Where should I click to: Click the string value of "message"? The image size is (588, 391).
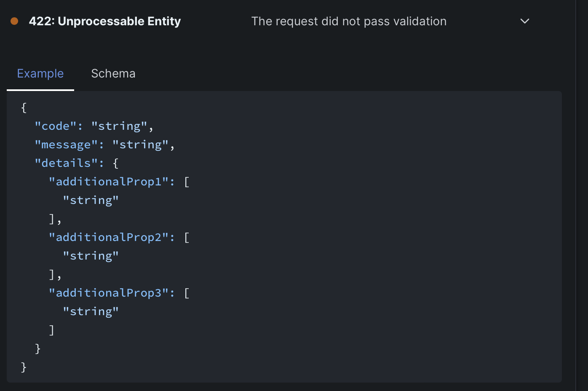(140, 145)
